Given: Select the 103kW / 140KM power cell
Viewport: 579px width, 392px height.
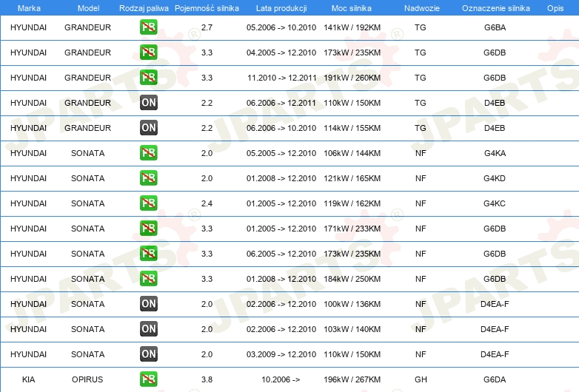Looking at the screenshot, I should point(352,329).
